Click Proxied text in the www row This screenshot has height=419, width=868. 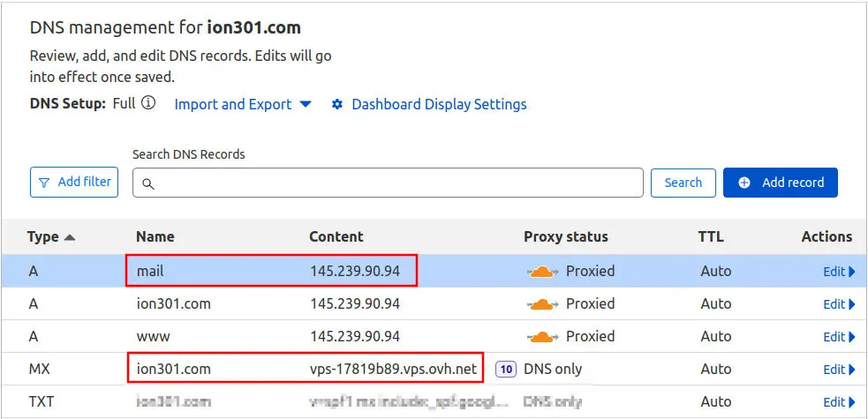click(x=590, y=336)
